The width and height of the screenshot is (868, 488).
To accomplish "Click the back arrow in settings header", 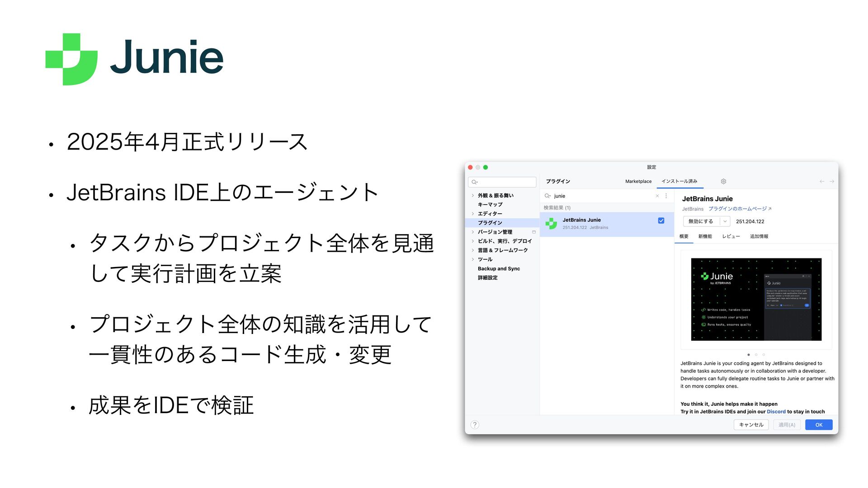I will 822,181.
